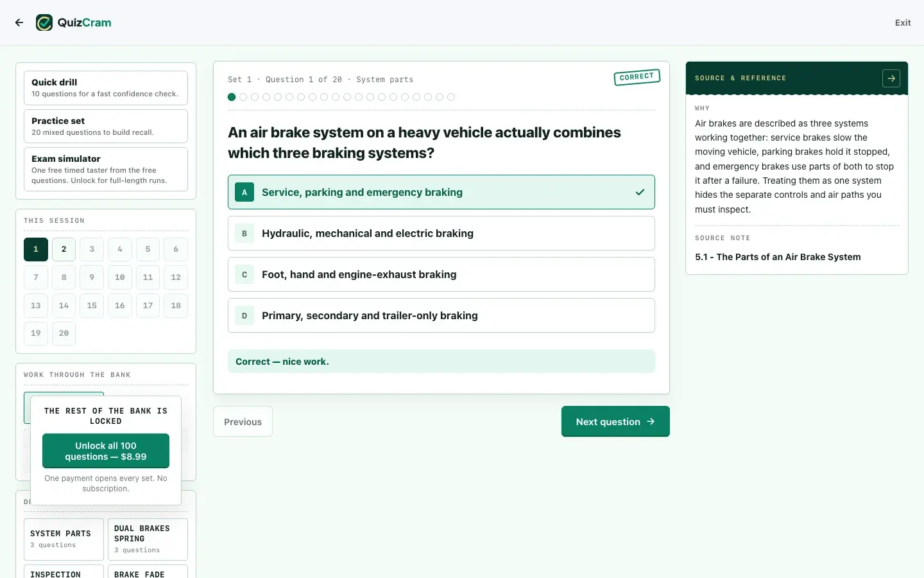Click the QuizCram wordmark text
The image size is (924, 578).
tap(84, 22)
